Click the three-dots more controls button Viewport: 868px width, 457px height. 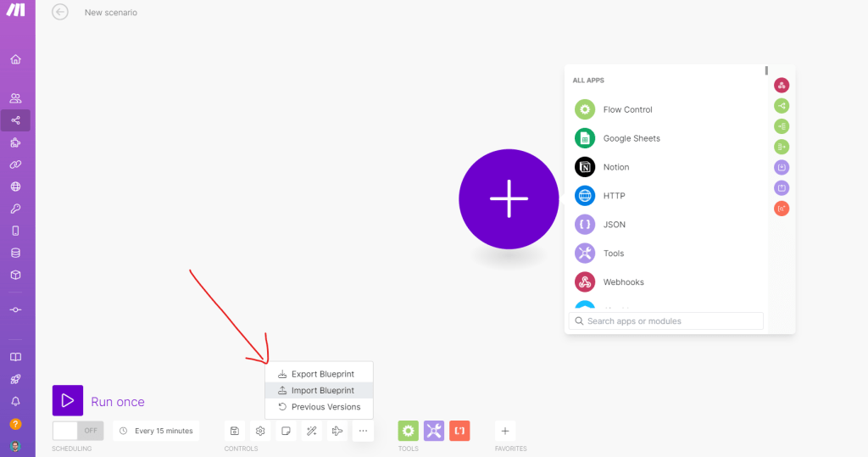[363, 431]
